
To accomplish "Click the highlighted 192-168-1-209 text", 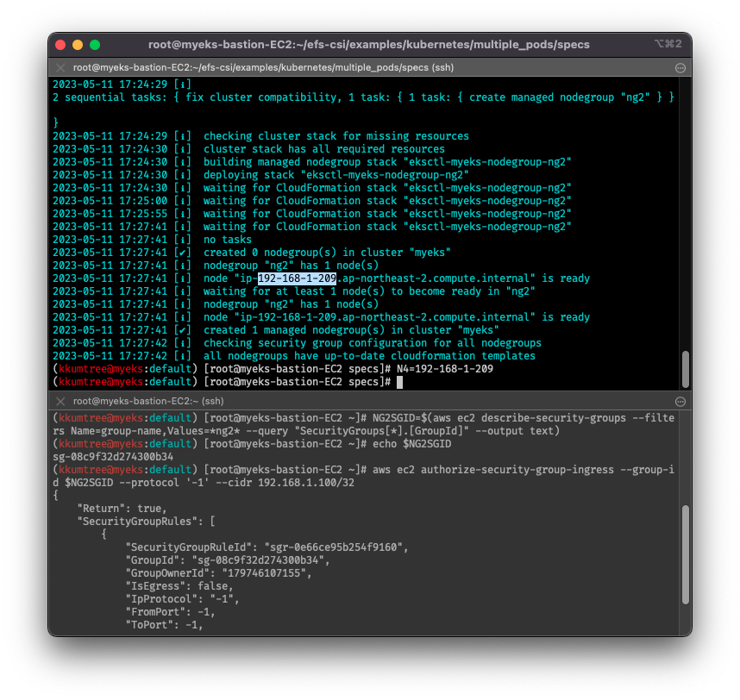I will click(297, 278).
